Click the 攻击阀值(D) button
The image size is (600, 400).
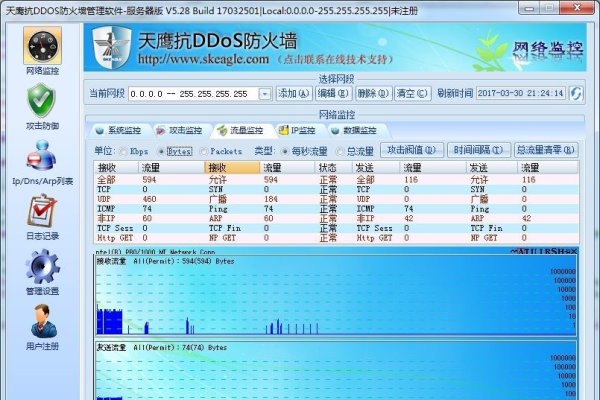point(412,150)
